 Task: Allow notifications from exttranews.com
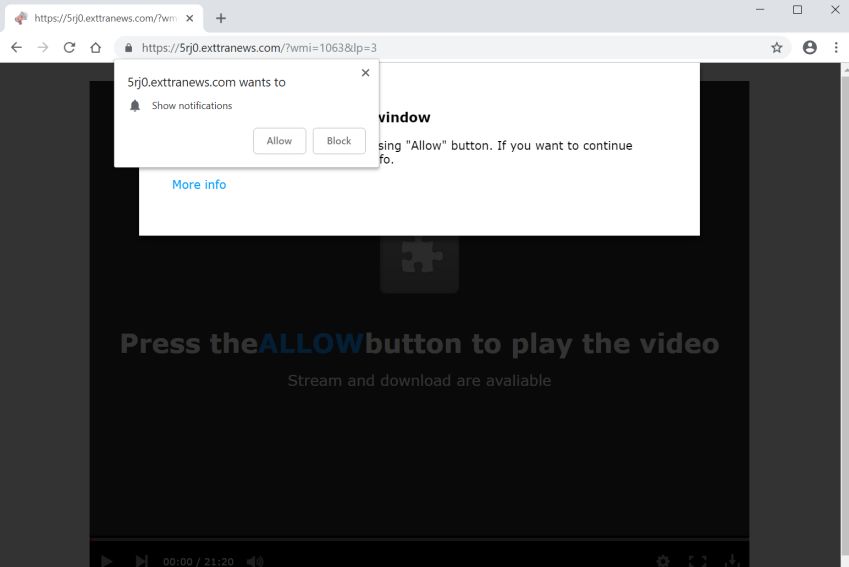click(279, 141)
